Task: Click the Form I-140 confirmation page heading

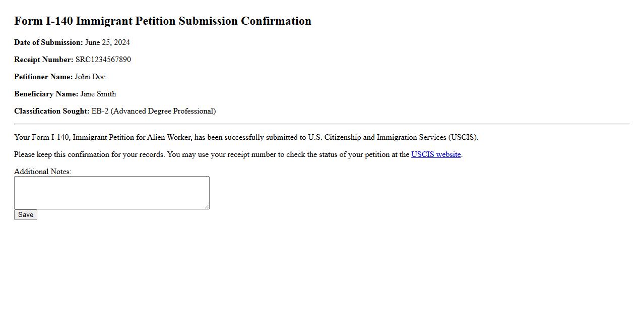Action: (x=162, y=21)
